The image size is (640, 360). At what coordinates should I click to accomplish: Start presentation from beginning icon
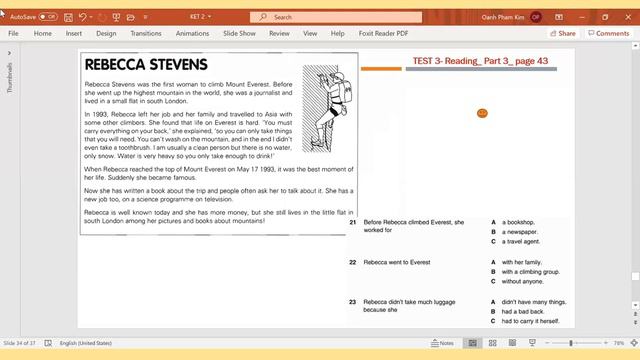tap(116, 17)
